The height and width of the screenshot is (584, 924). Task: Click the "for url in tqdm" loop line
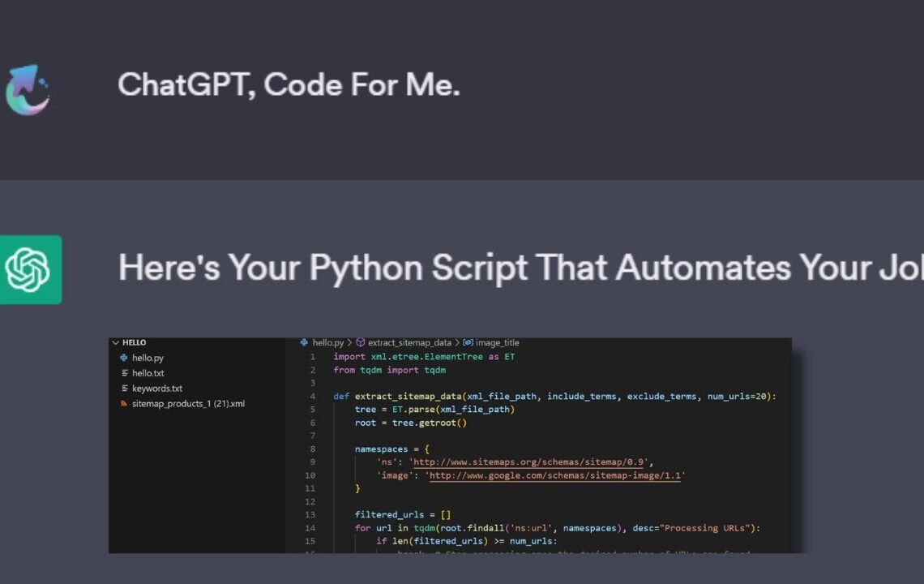[558, 528]
